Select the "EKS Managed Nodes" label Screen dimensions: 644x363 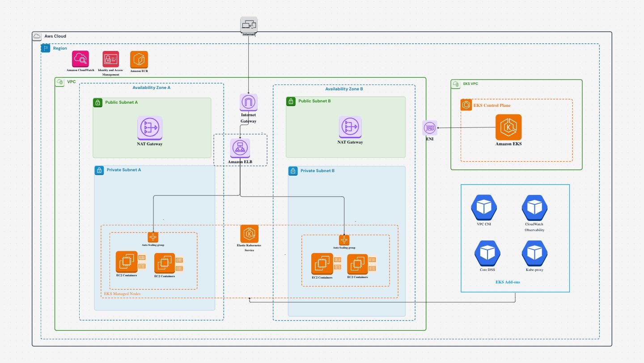pos(122,294)
